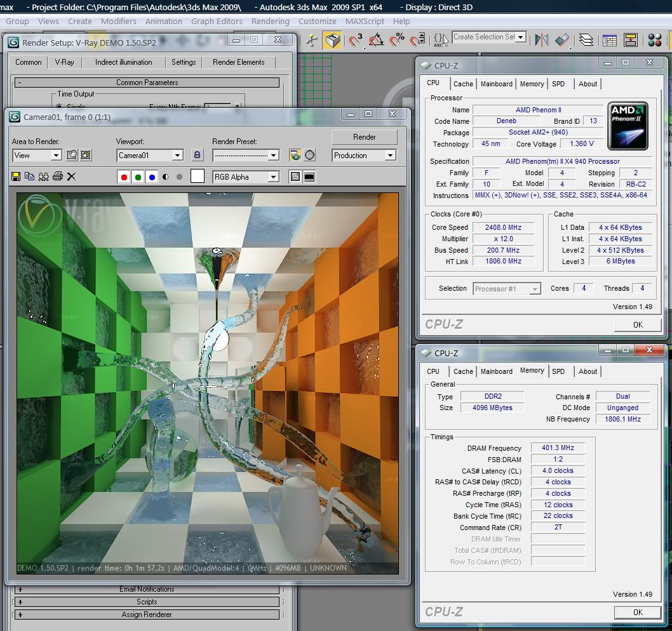
Task: Click the Render button
Action: (x=365, y=137)
